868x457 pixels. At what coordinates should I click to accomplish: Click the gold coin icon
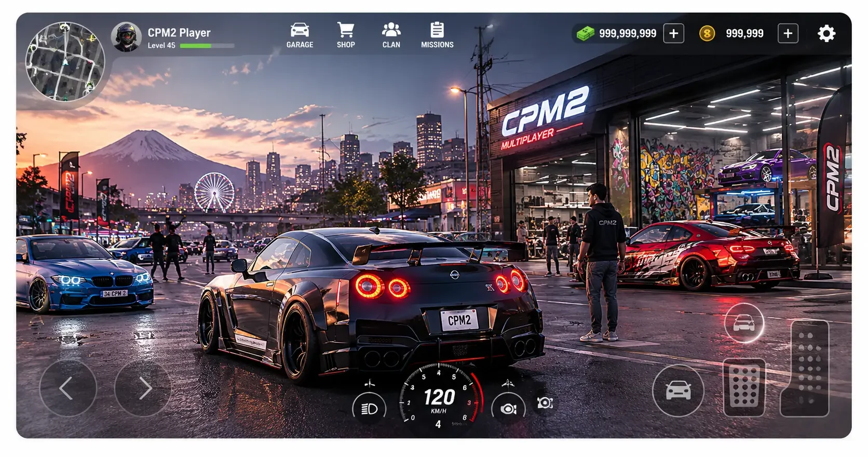coord(707,34)
